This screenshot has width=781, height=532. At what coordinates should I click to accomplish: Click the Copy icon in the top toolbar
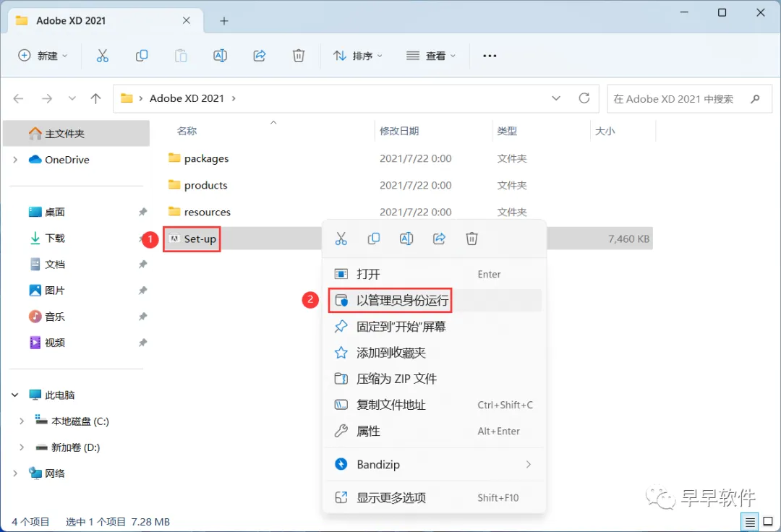[x=142, y=56]
